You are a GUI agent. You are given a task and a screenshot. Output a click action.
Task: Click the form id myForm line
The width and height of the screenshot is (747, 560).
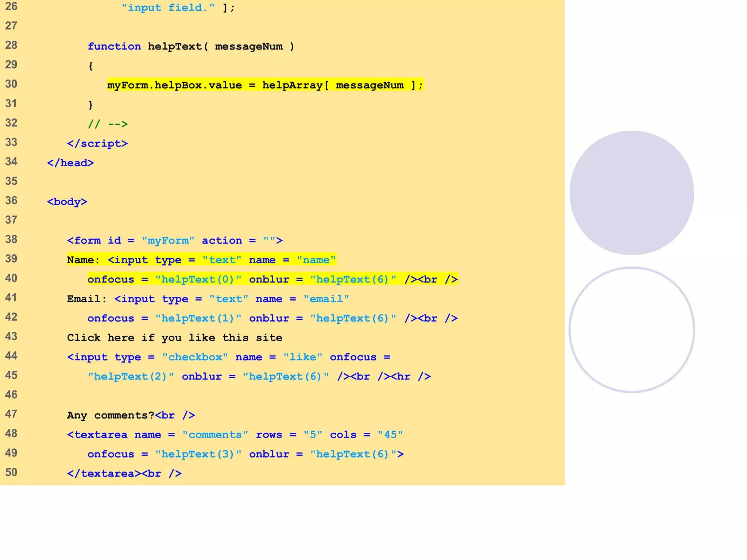point(175,241)
